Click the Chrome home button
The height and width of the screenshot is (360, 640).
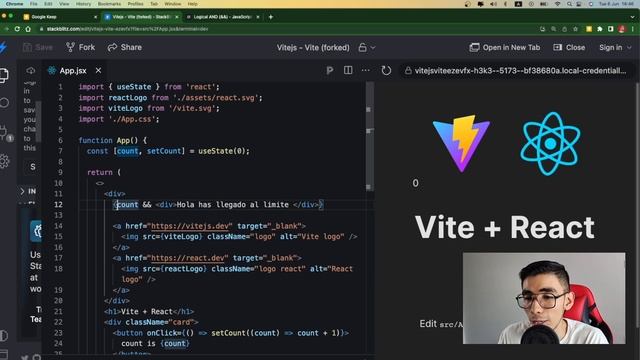(x=28, y=29)
